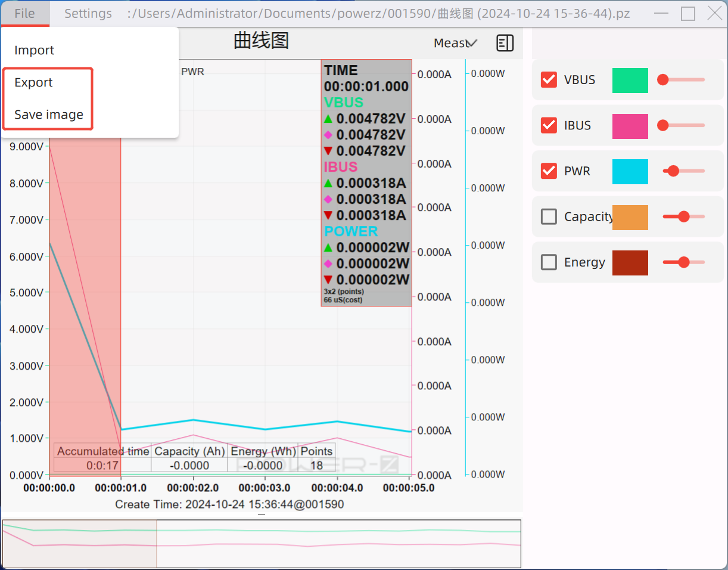The image size is (728, 570).
Task: Pick the dark red Energy color swatch
Action: pyautogui.click(x=630, y=262)
